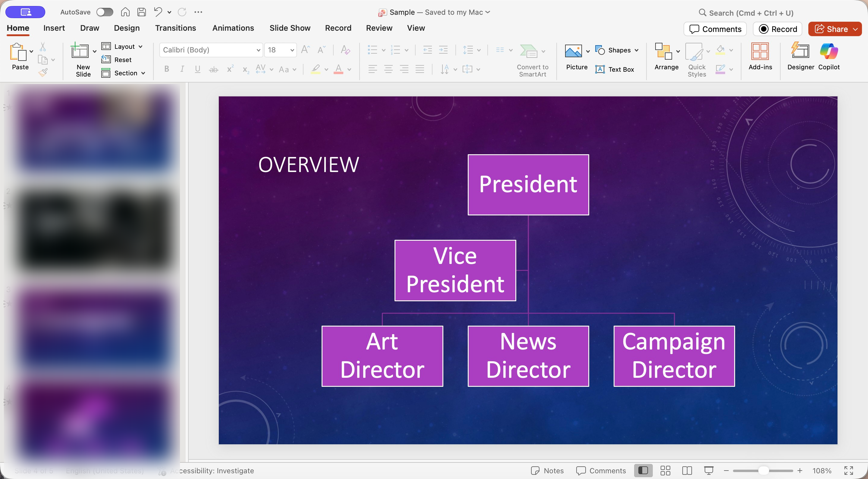Open Add-ins gallery
The image size is (868, 479).
[x=760, y=56]
